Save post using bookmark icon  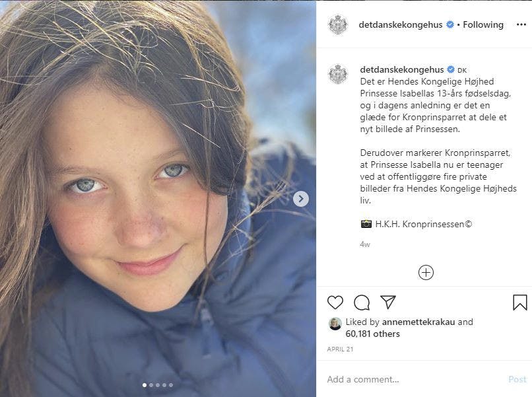[x=520, y=303]
